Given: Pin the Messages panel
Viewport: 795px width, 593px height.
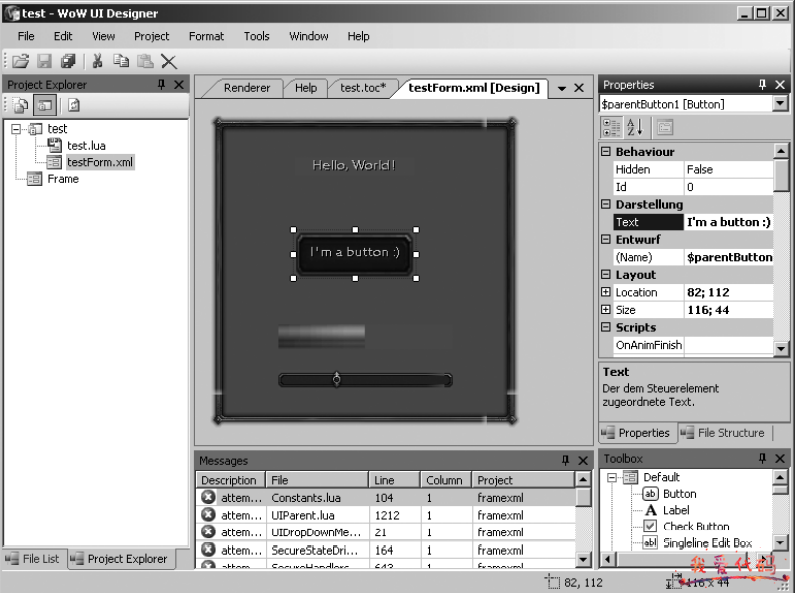Looking at the screenshot, I should [565, 460].
